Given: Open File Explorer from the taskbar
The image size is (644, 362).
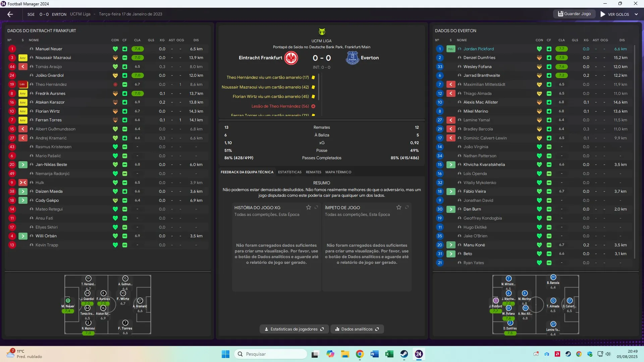Looking at the screenshot, I should pyautogui.click(x=345, y=354).
